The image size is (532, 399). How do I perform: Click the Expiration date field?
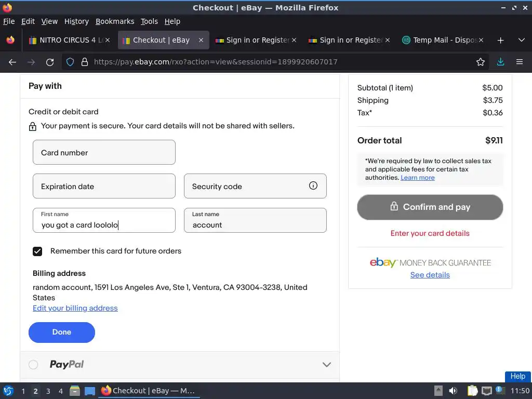pyautogui.click(x=104, y=187)
